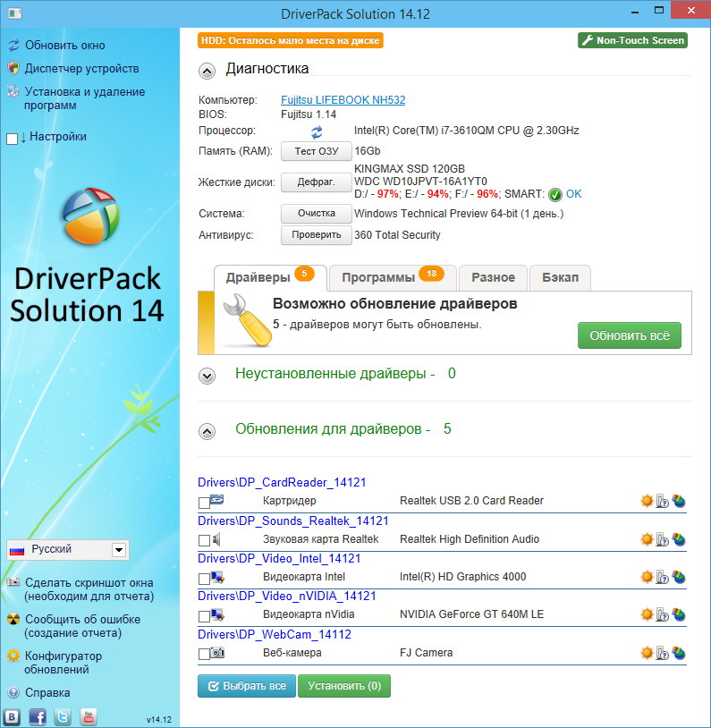Click Сделать скриншот окна in the sidebar
Viewport: 711px width, 728px height.
coord(89,589)
